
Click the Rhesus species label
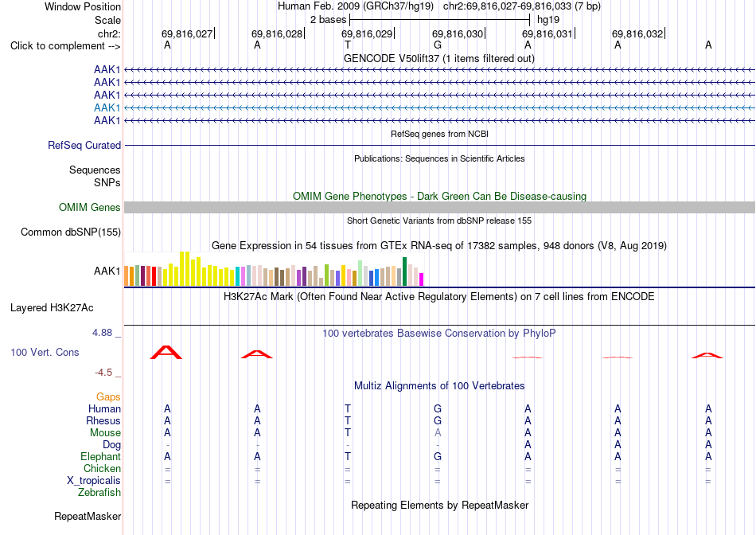click(x=103, y=420)
